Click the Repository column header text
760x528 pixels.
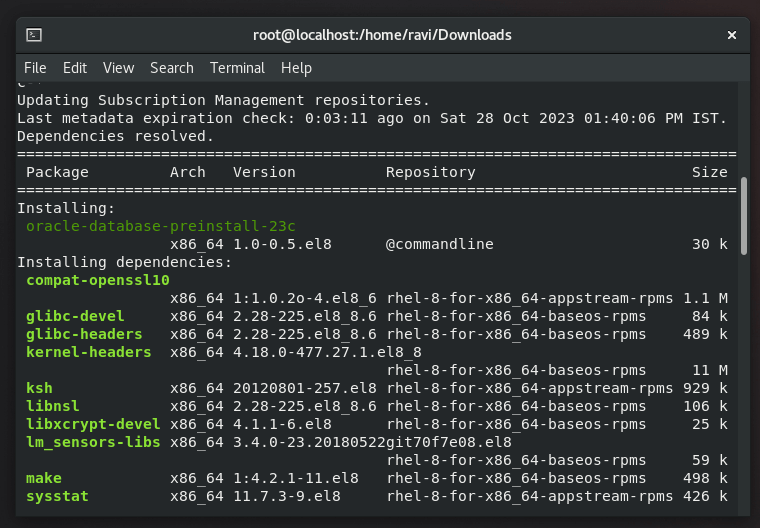pos(430,172)
